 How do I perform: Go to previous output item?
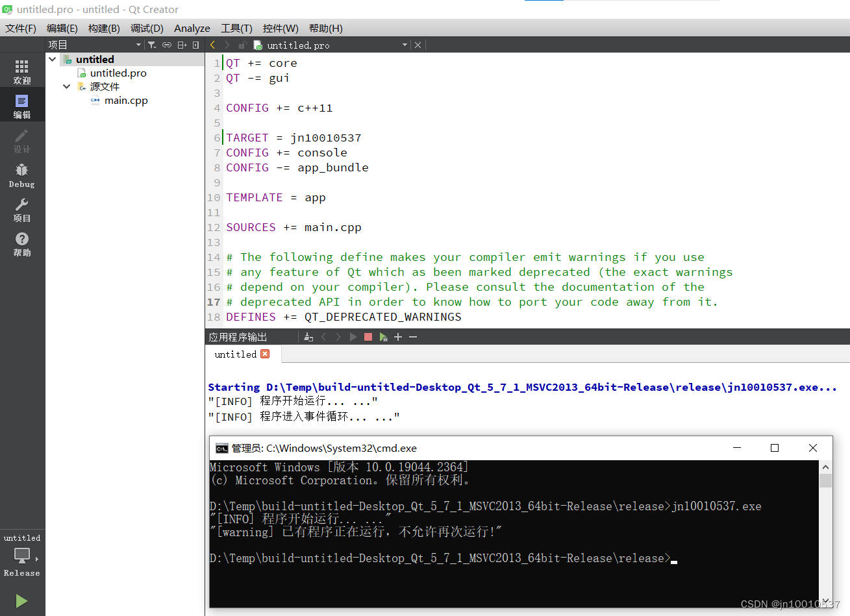pyautogui.click(x=323, y=337)
